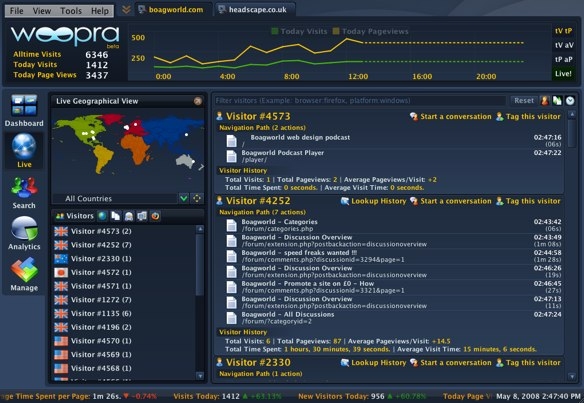Image resolution: width=584 pixels, height=403 pixels.
Task: Lookup History for Visitor #4252
Action: click(x=374, y=201)
